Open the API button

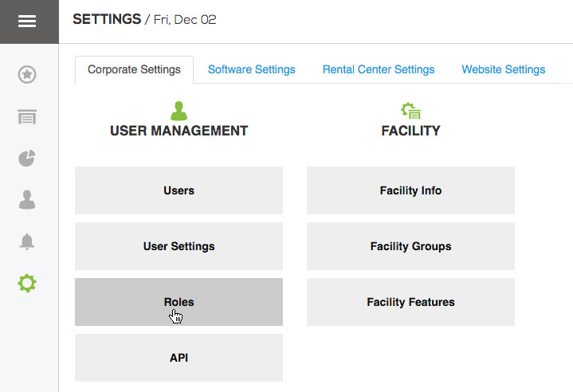[179, 358]
